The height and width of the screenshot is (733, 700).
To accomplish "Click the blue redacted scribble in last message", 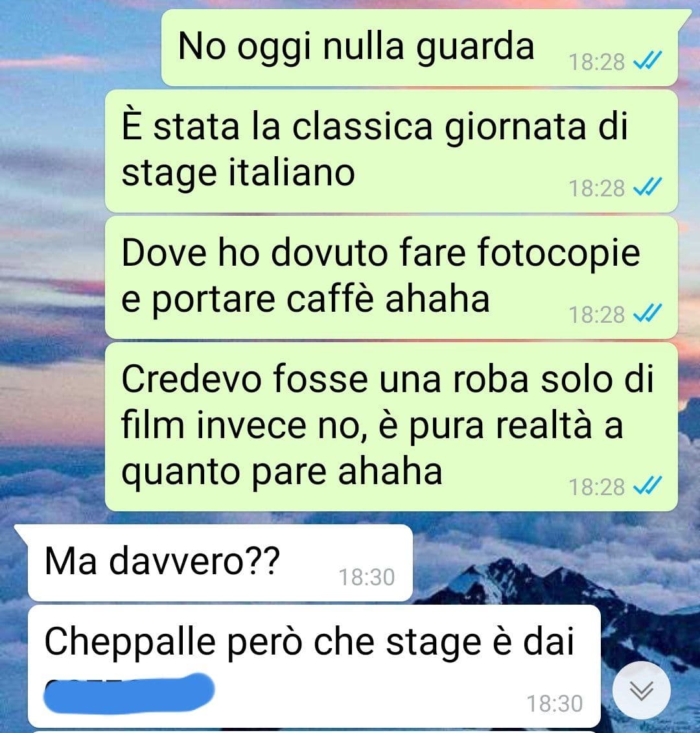I will point(128,692).
